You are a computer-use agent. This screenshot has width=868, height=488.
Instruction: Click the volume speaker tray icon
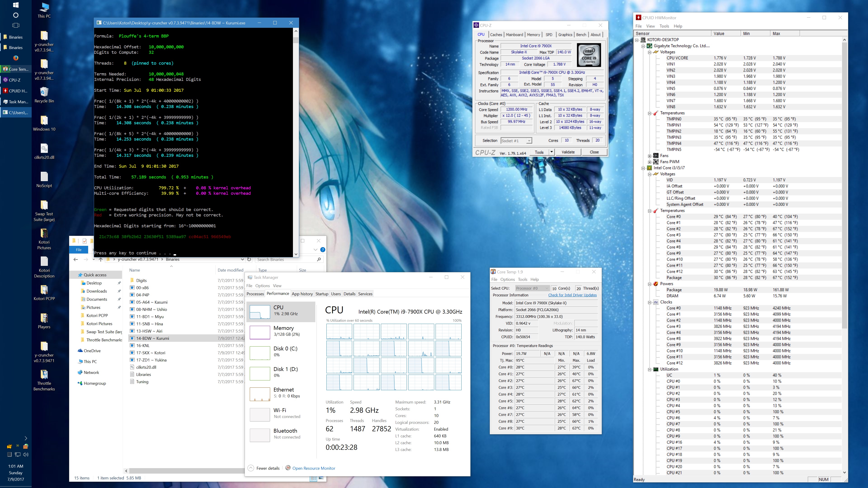click(26, 454)
